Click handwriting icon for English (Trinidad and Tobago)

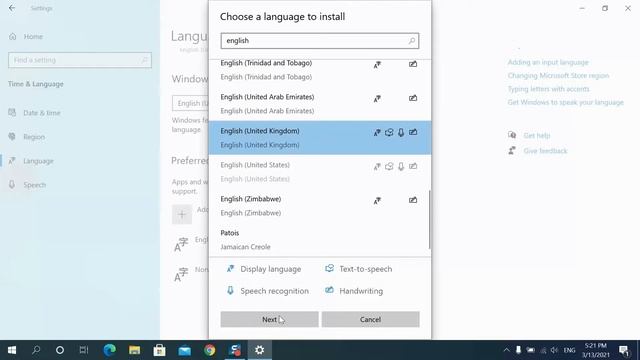413,64
